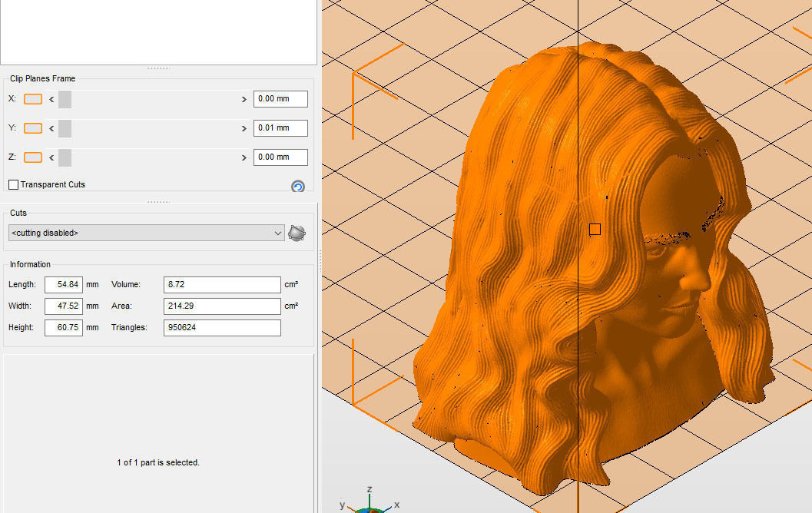812x513 pixels.
Task: Click the X clip plane slider handle
Action: tap(65, 99)
